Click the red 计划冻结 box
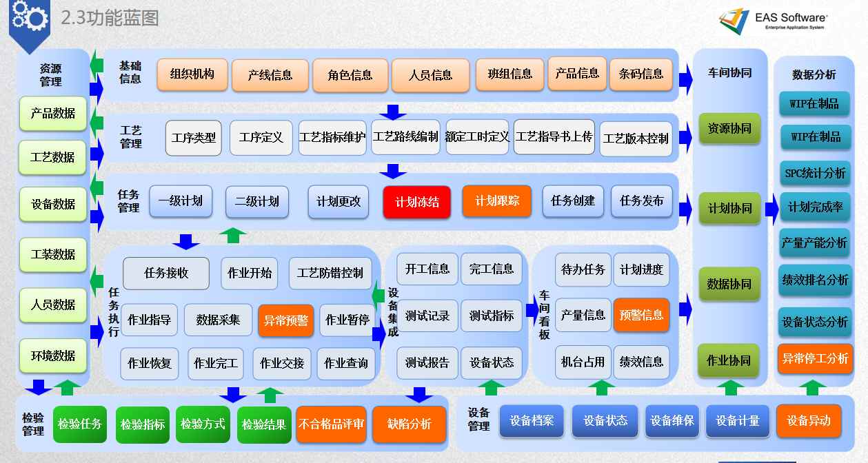 pos(417,203)
